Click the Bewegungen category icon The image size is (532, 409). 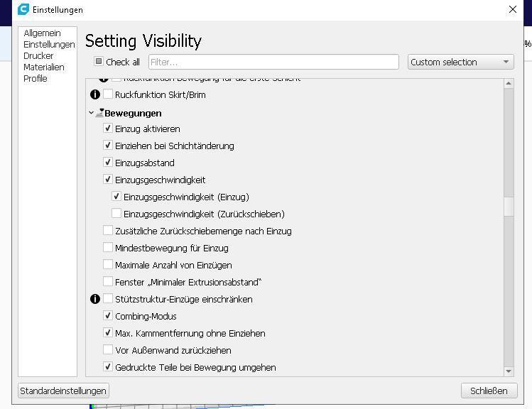pos(100,113)
